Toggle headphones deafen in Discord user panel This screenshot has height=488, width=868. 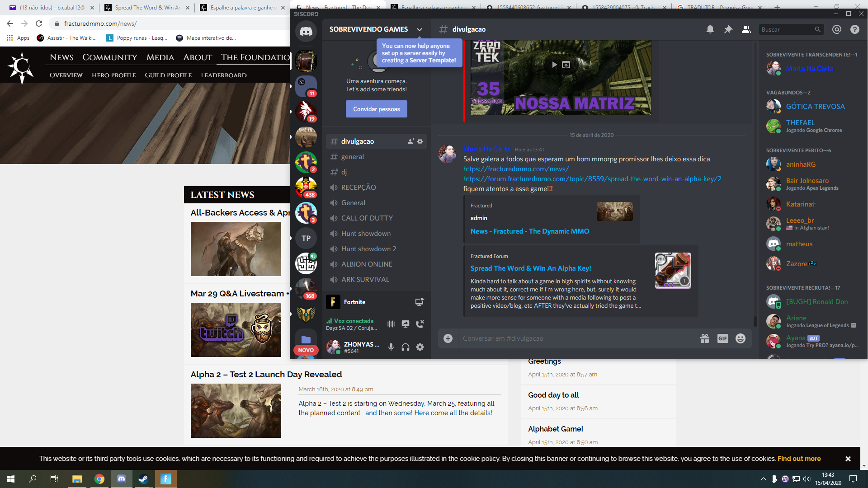[x=406, y=347]
